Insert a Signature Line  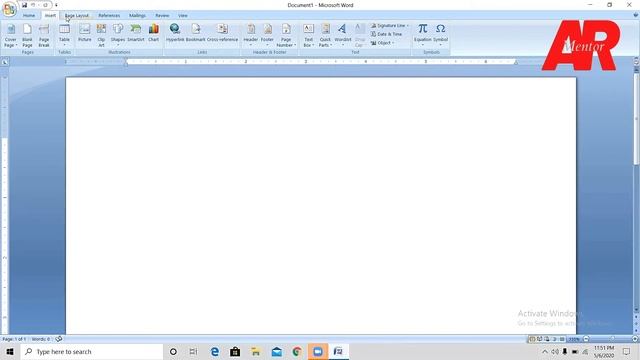(x=389, y=26)
